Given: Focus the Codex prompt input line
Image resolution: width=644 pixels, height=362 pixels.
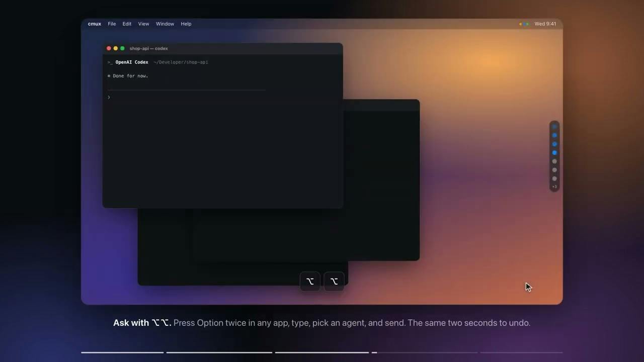Looking at the screenshot, I should (x=186, y=97).
